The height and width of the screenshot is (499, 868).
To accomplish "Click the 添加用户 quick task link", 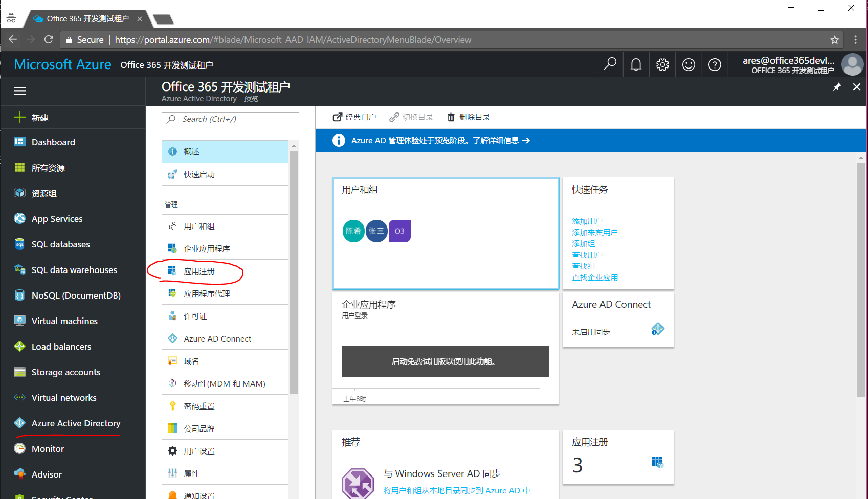I will click(x=587, y=221).
